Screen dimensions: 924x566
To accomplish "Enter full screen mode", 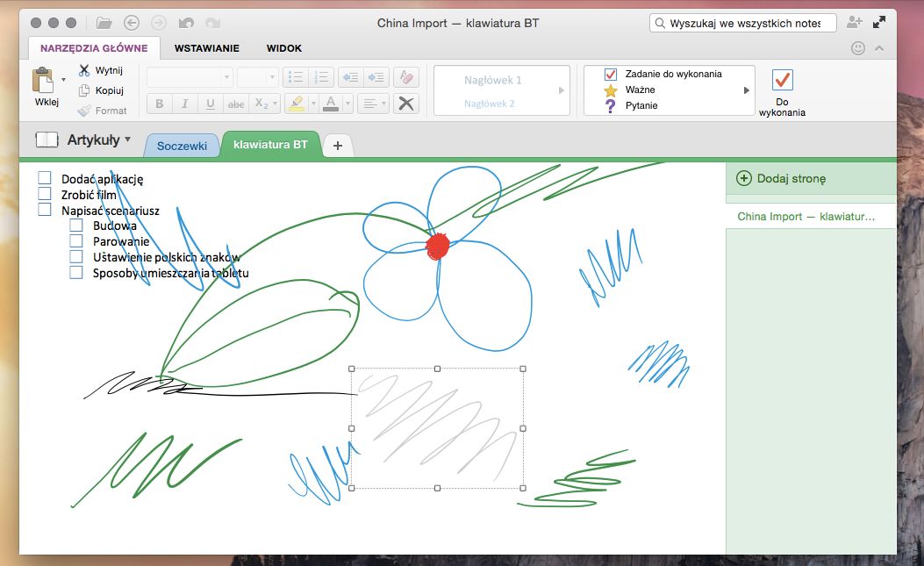I will (x=879, y=23).
